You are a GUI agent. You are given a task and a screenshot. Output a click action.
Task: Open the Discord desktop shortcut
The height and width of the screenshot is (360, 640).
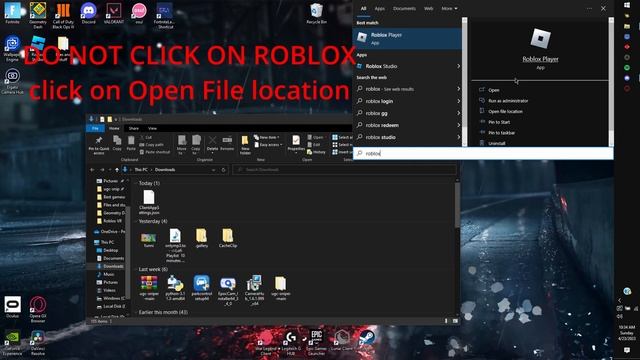(x=89, y=13)
